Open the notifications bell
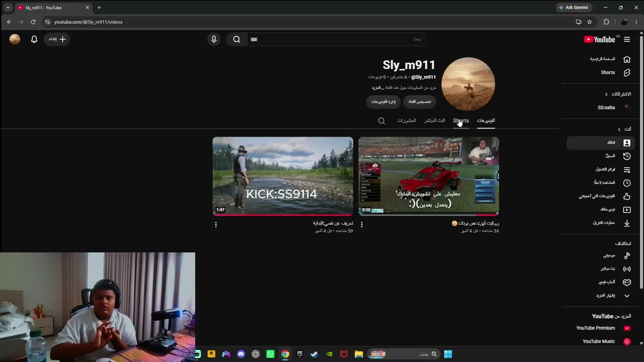This screenshot has width=644, height=362. tap(34, 39)
